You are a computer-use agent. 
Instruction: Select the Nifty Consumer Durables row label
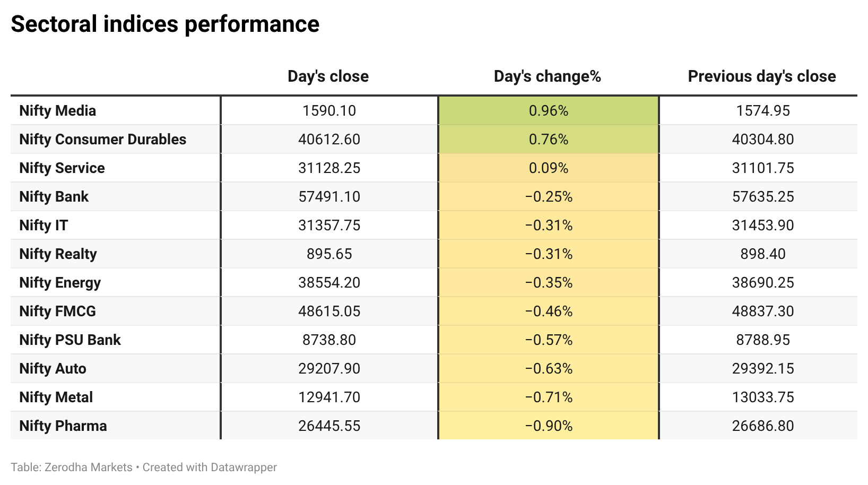103,139
